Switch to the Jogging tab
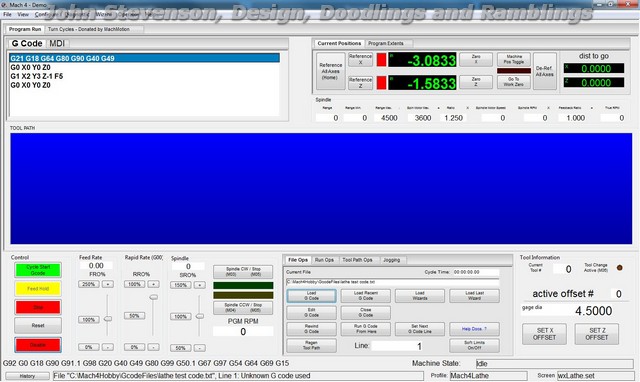The height and width of the screenshot is (382, 640). (391, 260)
